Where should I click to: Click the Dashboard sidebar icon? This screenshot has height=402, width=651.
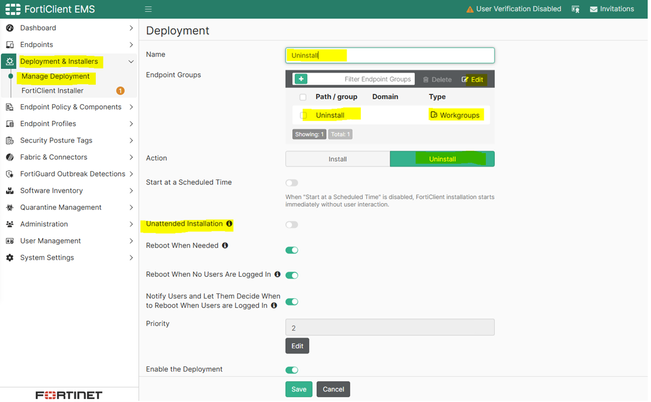tap(10, 28)
